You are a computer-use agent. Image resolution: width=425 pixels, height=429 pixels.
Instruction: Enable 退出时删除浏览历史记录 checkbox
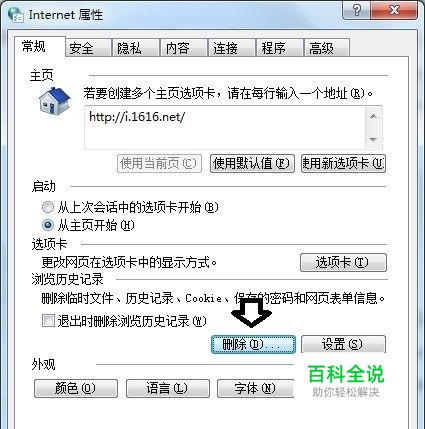coord(48,321)
